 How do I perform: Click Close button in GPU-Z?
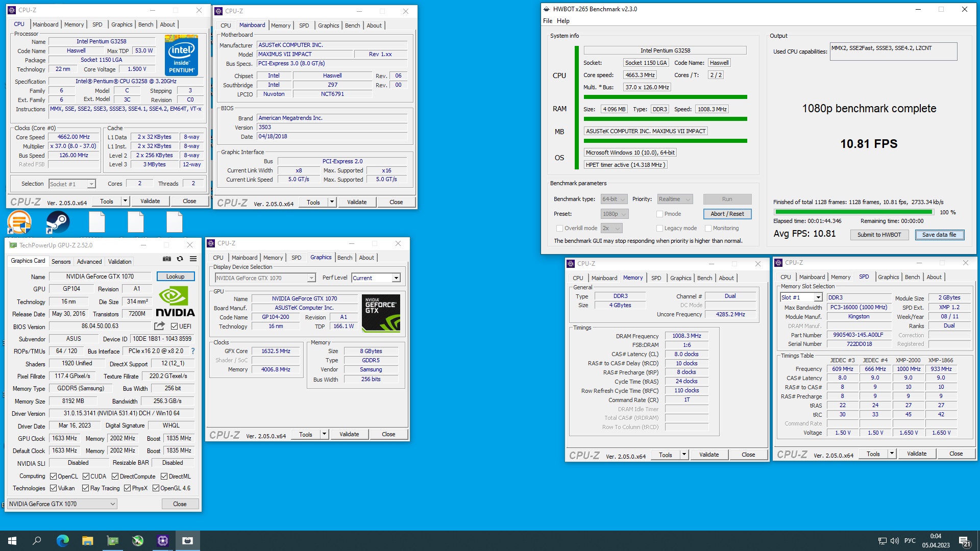click(x=180, y=504)
